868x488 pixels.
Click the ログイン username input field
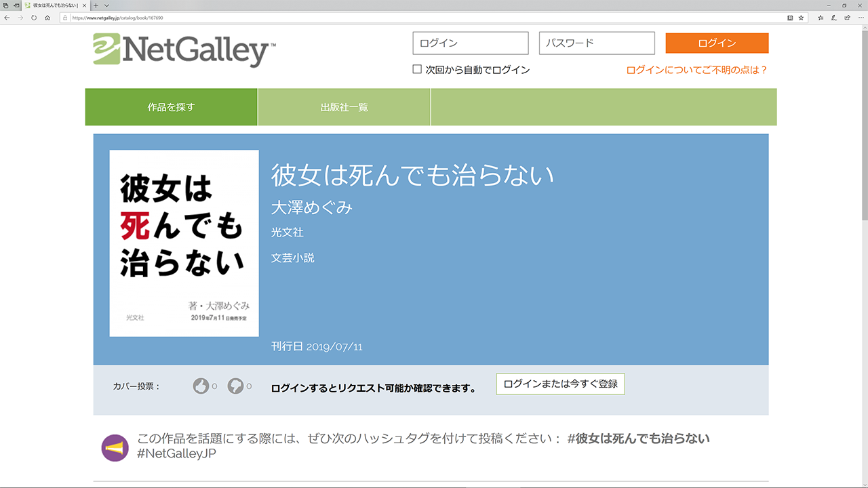[471, 43]
